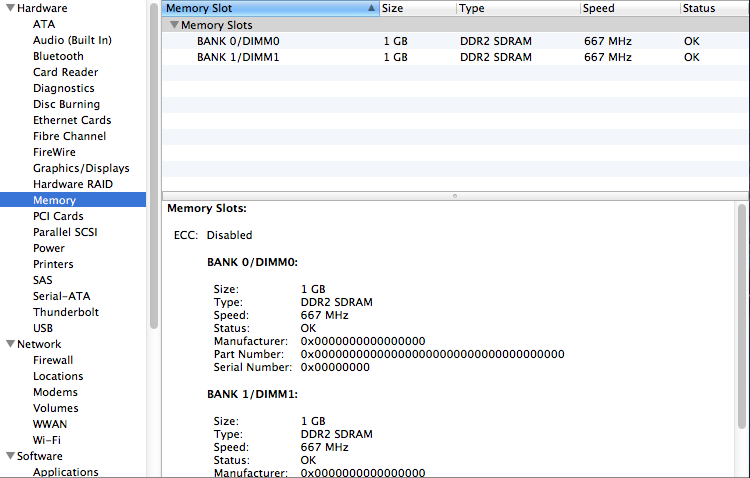Select Locations under Network

click(x=58, y=376)
